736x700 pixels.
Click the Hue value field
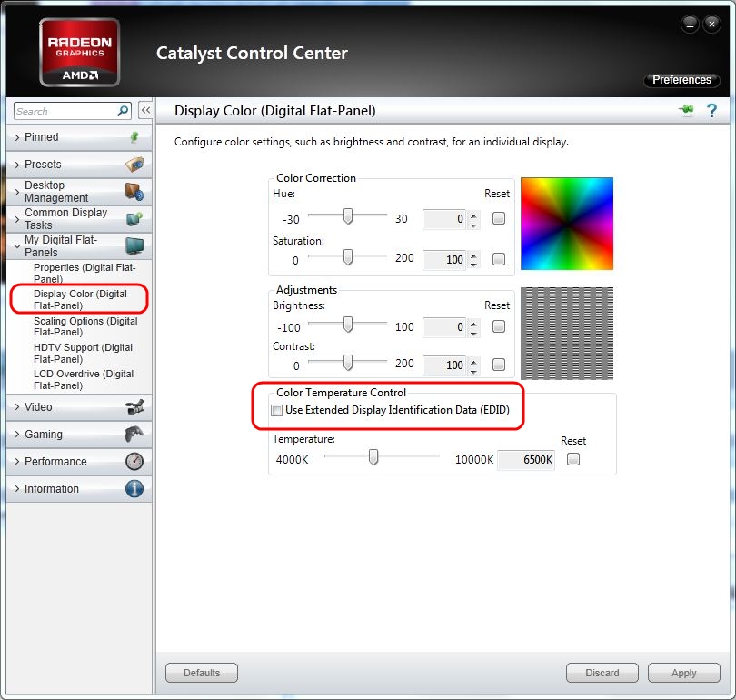444,219
